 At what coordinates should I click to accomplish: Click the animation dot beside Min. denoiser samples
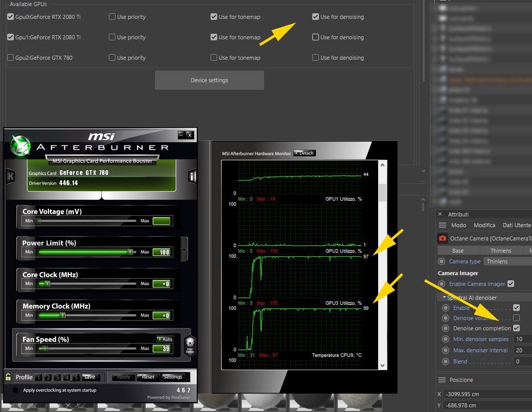point(446,339)
